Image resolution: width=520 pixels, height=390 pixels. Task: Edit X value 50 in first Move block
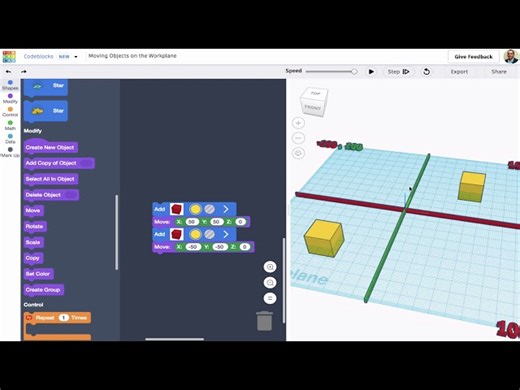click(192, 222)
